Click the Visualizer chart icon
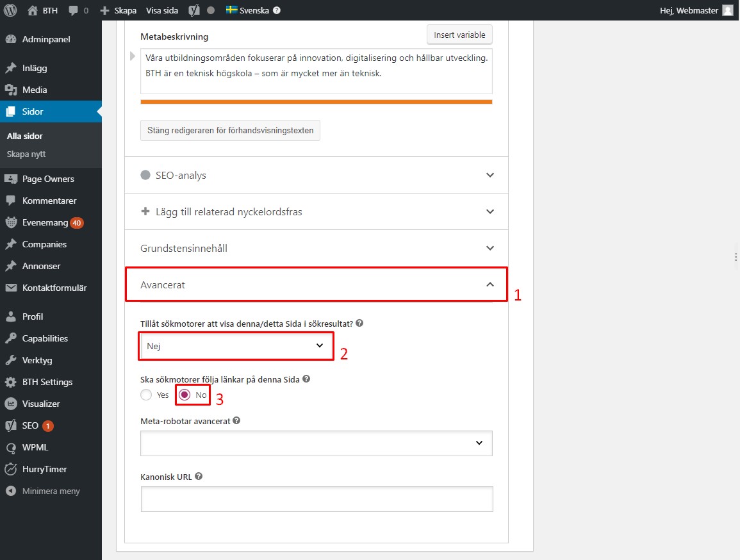740x560 pixels. tap(11, 404)
